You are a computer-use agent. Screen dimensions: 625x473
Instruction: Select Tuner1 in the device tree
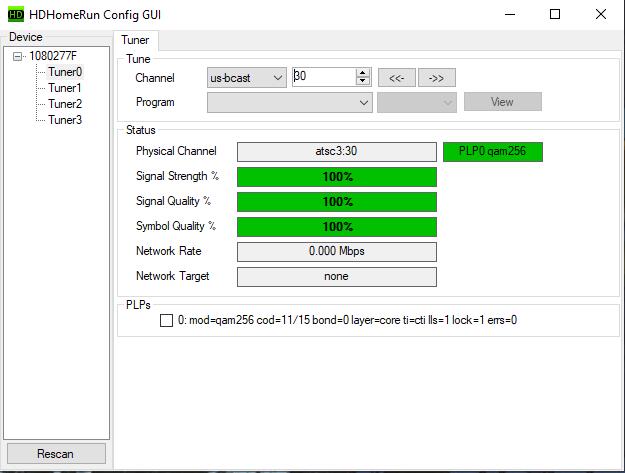[65, 88]
